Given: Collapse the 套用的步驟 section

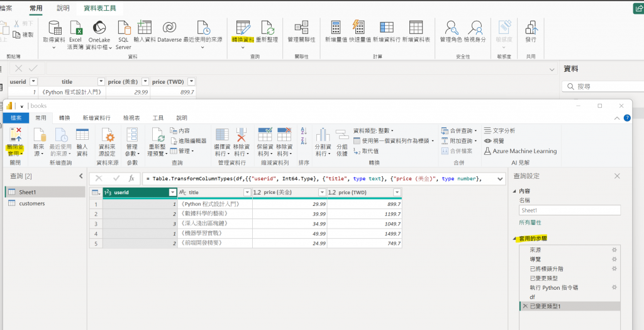Looking at the screenshot, I should click(515, 239).
